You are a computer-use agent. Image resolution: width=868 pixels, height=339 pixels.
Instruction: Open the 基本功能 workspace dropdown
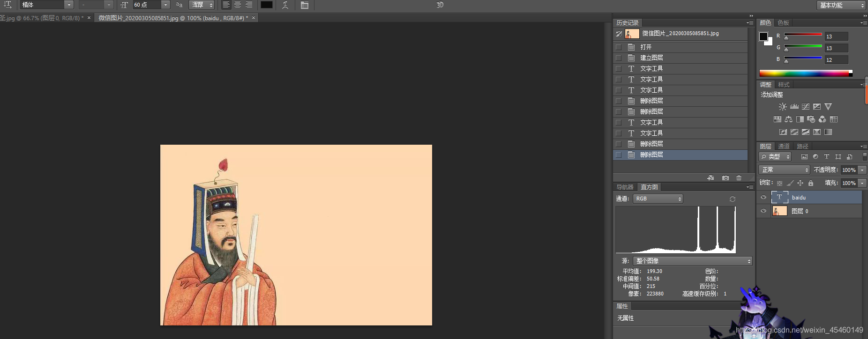pyautogui.click(x=841, y=5)
